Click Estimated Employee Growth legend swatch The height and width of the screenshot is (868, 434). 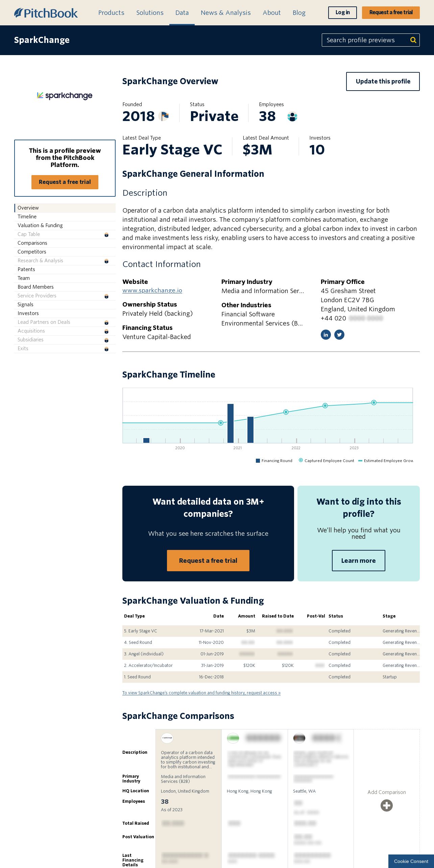tap(360, 461)
